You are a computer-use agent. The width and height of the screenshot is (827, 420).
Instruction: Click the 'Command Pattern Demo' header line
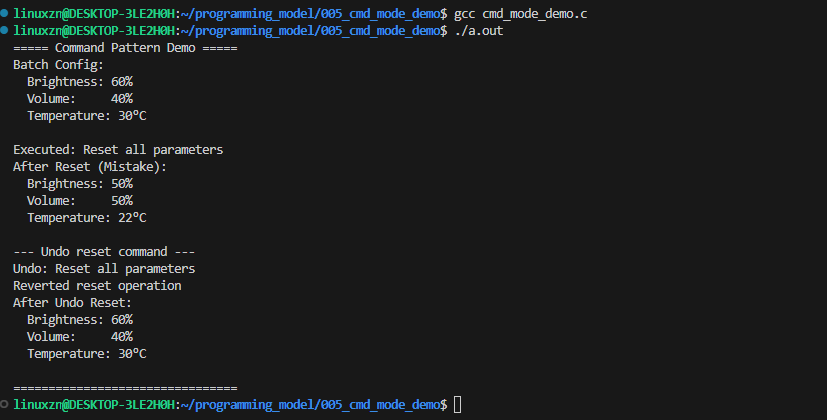[x=125, y=48]
